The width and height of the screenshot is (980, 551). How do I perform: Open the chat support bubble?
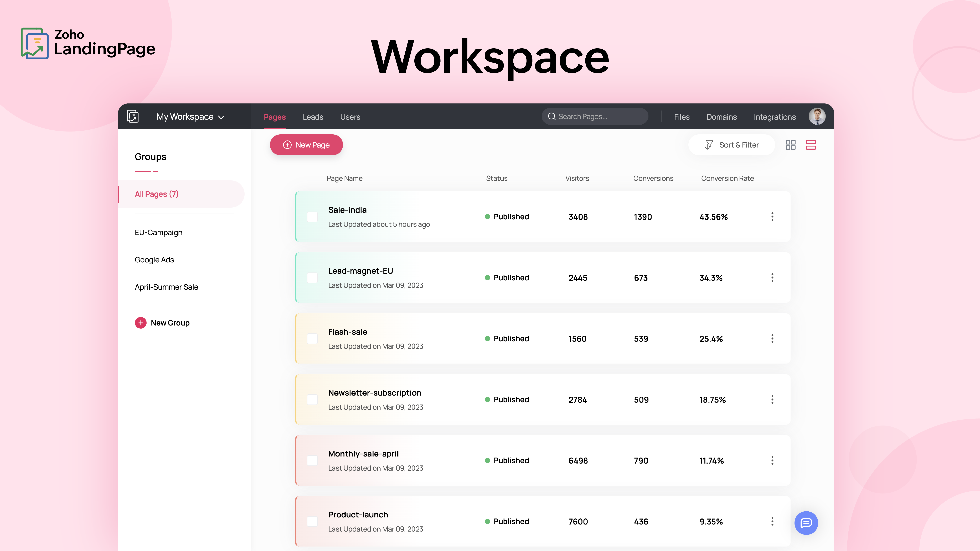tap(806, 523)
